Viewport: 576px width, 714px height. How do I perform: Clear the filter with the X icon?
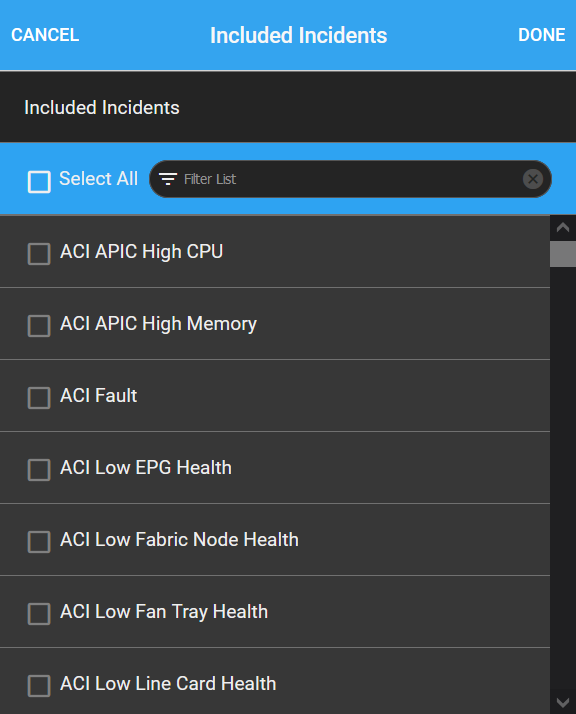pyautogui.click(x=533, y=179)
